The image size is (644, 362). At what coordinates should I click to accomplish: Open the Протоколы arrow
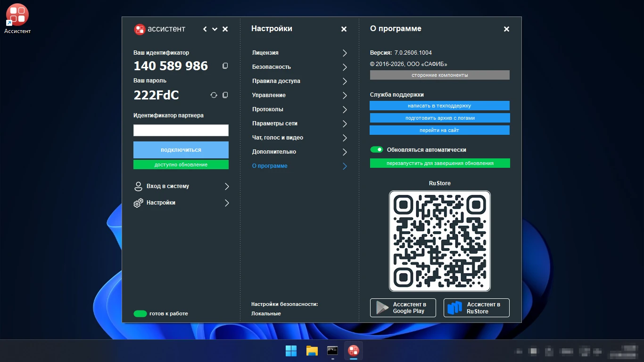(x=345, y=109)
